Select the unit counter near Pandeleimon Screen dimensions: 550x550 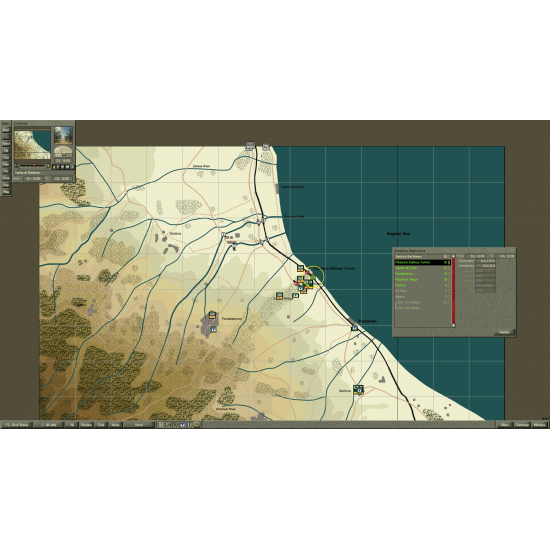coord(212,315)
